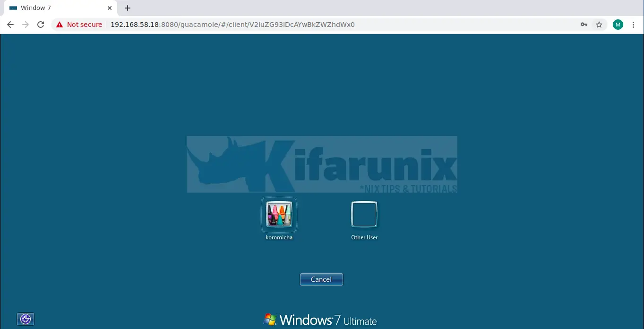Bookmark this page with the star icon
Screen dimensions: 644x329
point(599,24)
